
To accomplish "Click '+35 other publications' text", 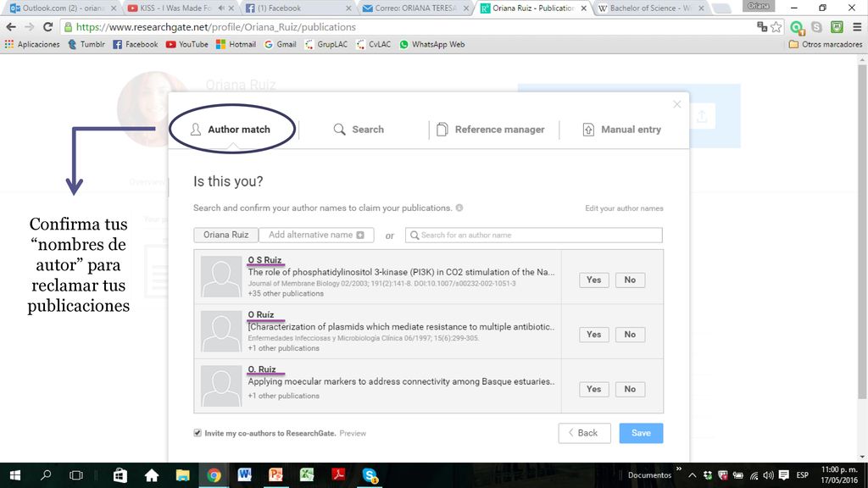I will click(286, 293).
